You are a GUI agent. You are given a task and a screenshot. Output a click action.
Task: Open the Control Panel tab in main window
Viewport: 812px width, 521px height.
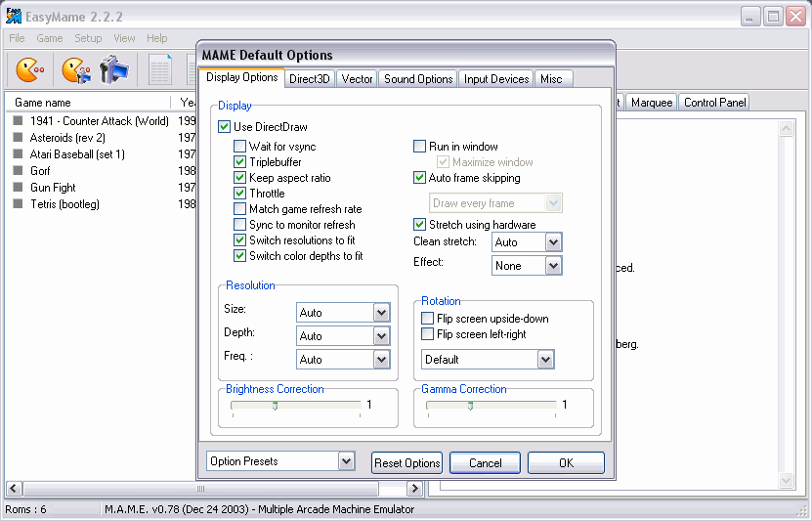coord(714,103)
